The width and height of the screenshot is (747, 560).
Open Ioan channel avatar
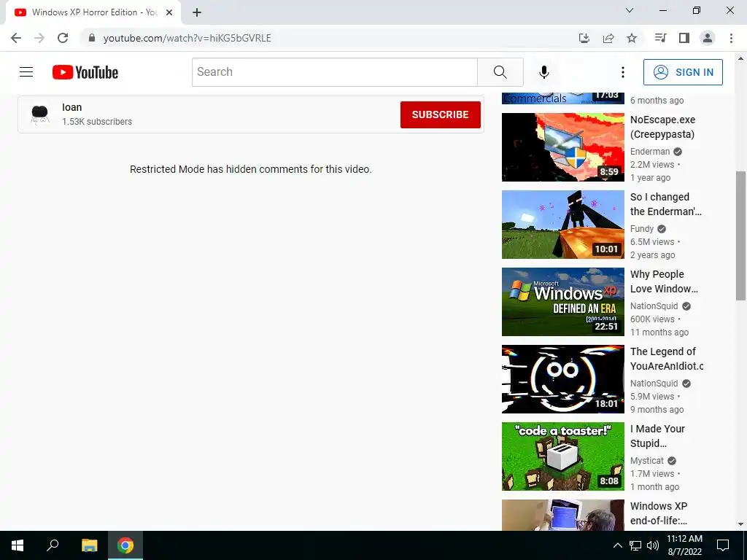(40, 114)
